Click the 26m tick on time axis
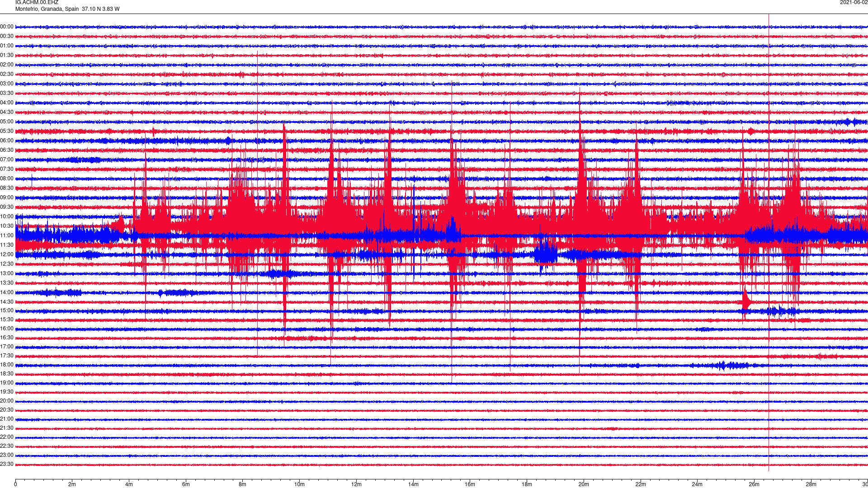868x488 pixels. tap(754, 484)
